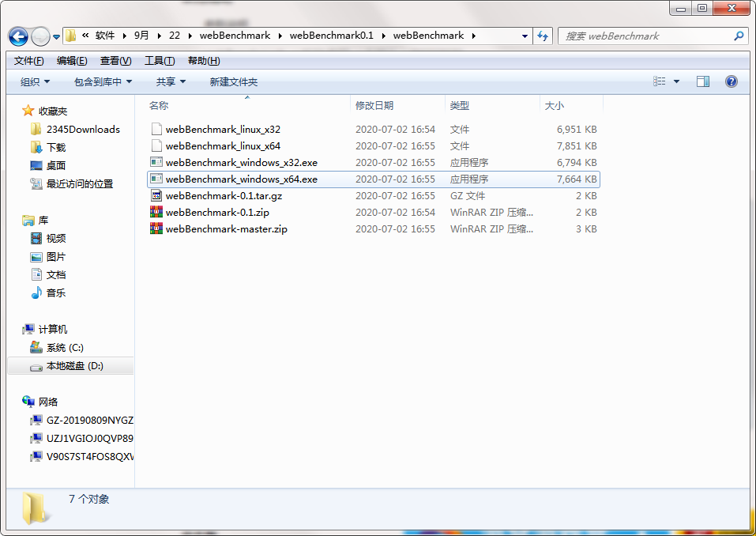Viewport: 756px width, 536px height.
Task: Select the webBenchmark_linux_x32 file icon
Action: pyautogui.click(x=156, y=129)
